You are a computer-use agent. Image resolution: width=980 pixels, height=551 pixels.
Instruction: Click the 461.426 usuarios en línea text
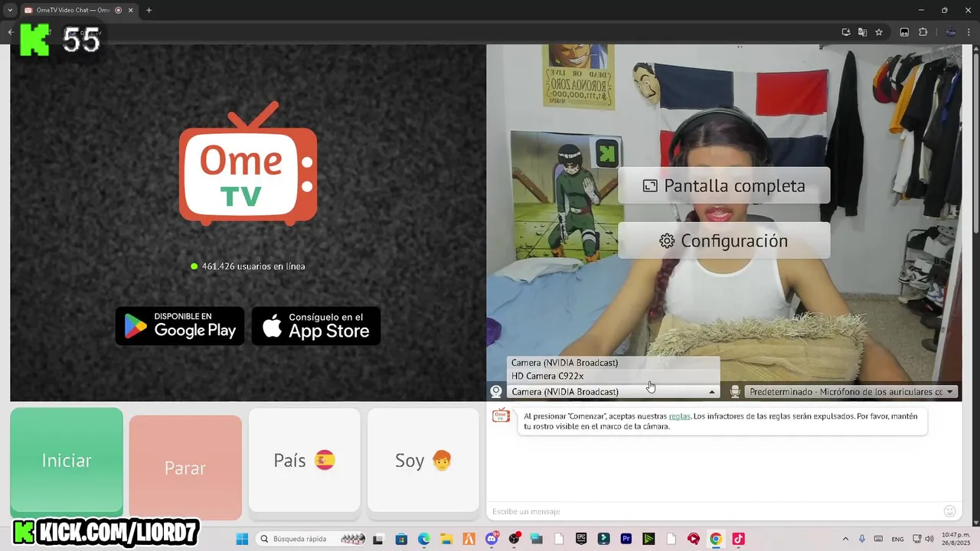point(253,266)
